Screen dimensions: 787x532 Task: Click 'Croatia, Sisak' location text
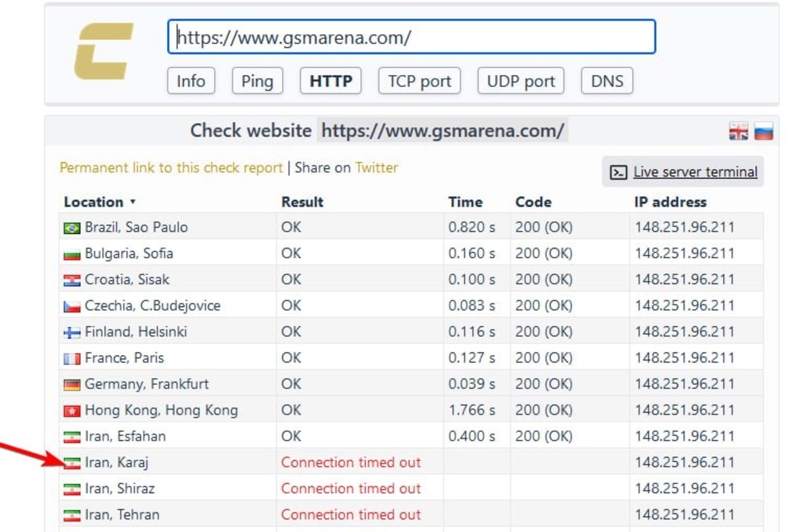127,280
